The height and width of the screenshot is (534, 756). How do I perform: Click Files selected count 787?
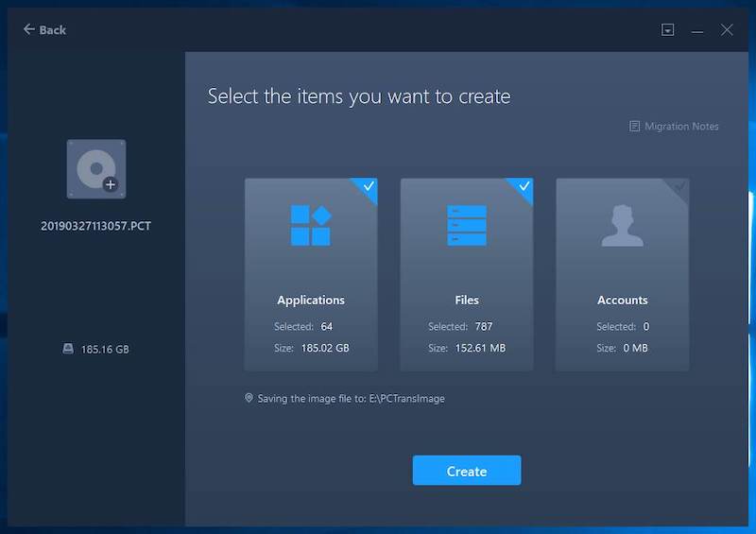(x=484, y=327)
